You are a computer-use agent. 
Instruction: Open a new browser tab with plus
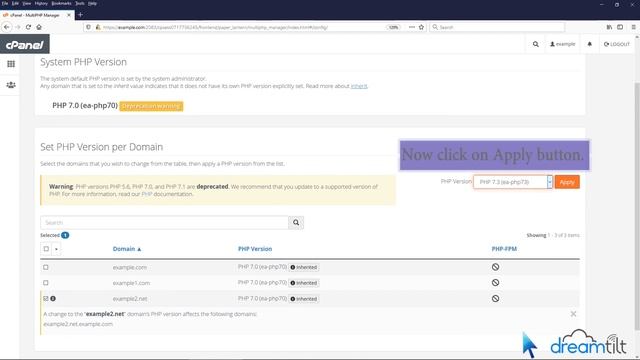(80, 15)
